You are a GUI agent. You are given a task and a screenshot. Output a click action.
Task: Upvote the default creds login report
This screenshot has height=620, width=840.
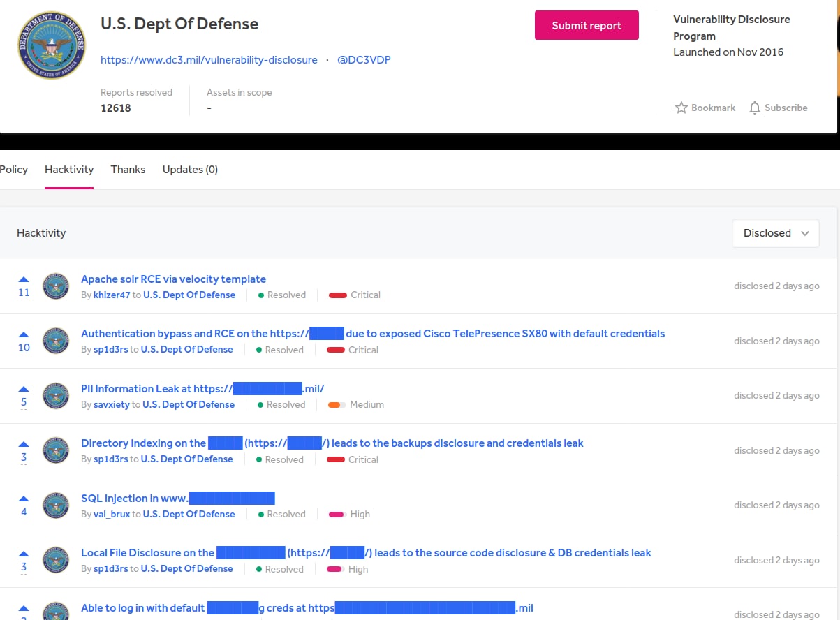pos(24,608)
